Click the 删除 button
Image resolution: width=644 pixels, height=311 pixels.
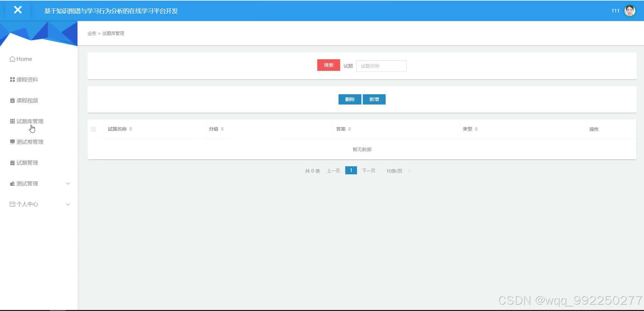pyautogui.click(x=350, y=99)
